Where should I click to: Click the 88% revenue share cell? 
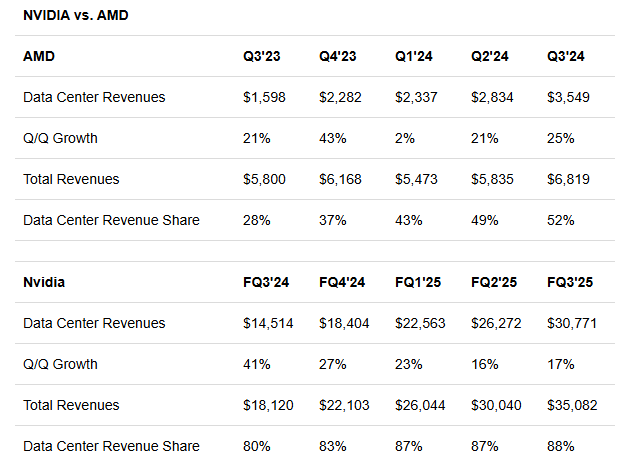pyautogui.click(x=560, y=446)
